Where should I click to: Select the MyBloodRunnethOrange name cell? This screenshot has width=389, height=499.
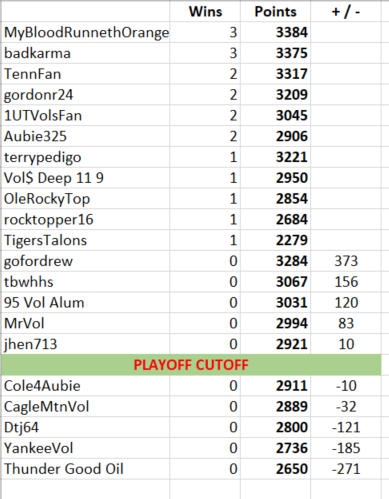pyautogui.click(x=86, y=32)
